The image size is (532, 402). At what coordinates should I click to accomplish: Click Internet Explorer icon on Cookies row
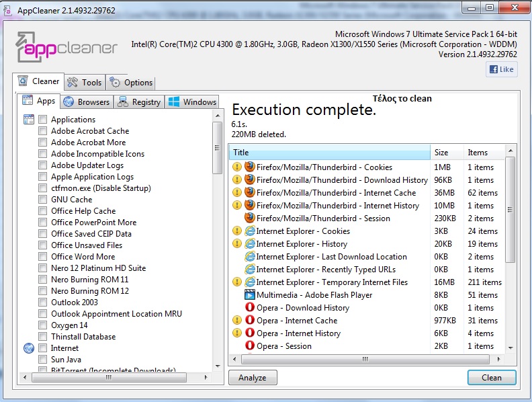250,231
